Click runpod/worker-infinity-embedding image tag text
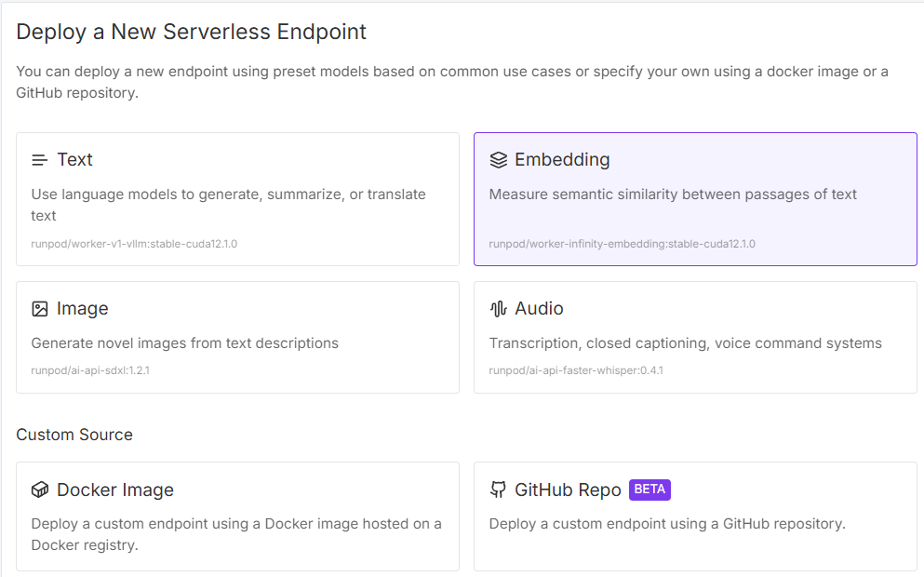Viewport: 924px width, 577px height. 622,244
